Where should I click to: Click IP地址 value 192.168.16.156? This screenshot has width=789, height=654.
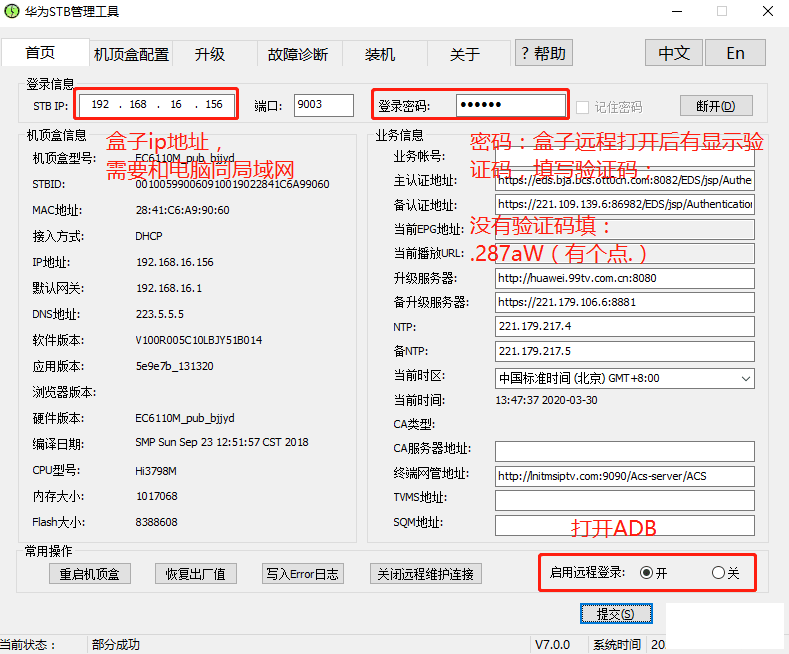(x=175, y=262)
